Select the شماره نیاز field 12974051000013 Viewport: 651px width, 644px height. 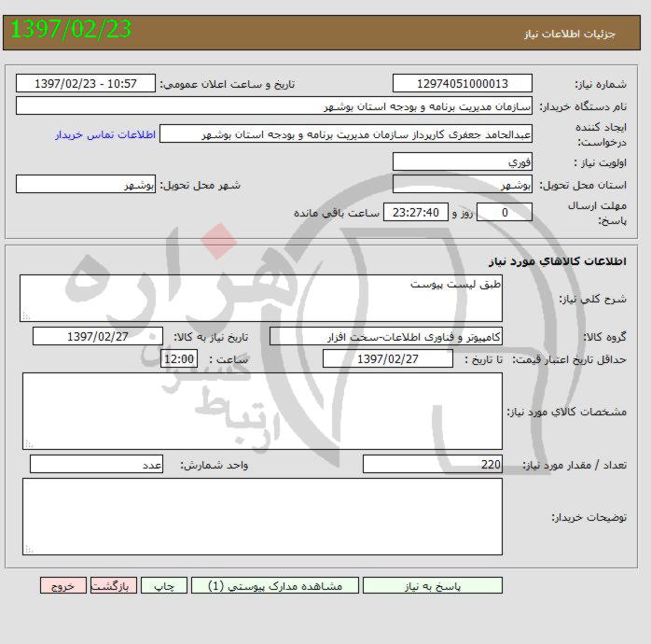(x=462, y=83)
